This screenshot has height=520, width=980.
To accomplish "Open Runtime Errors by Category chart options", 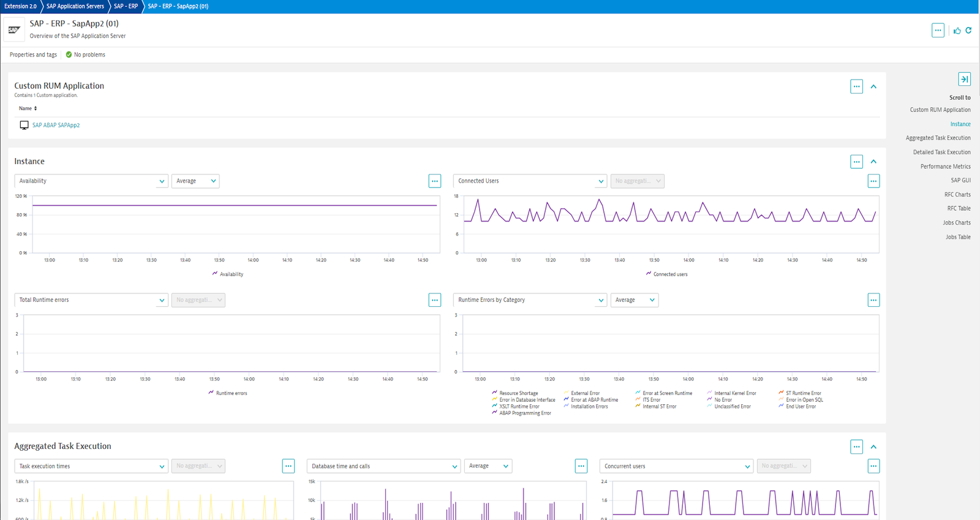I will 873,300.
